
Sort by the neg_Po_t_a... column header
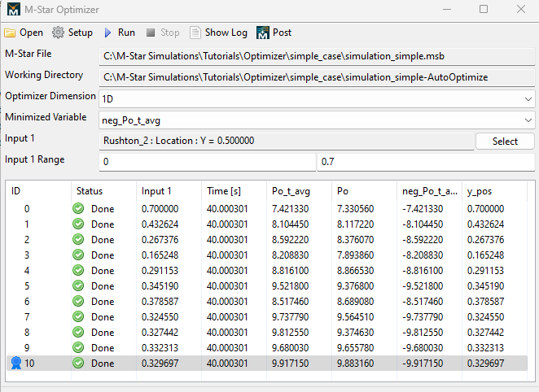(x=430, y=191)
